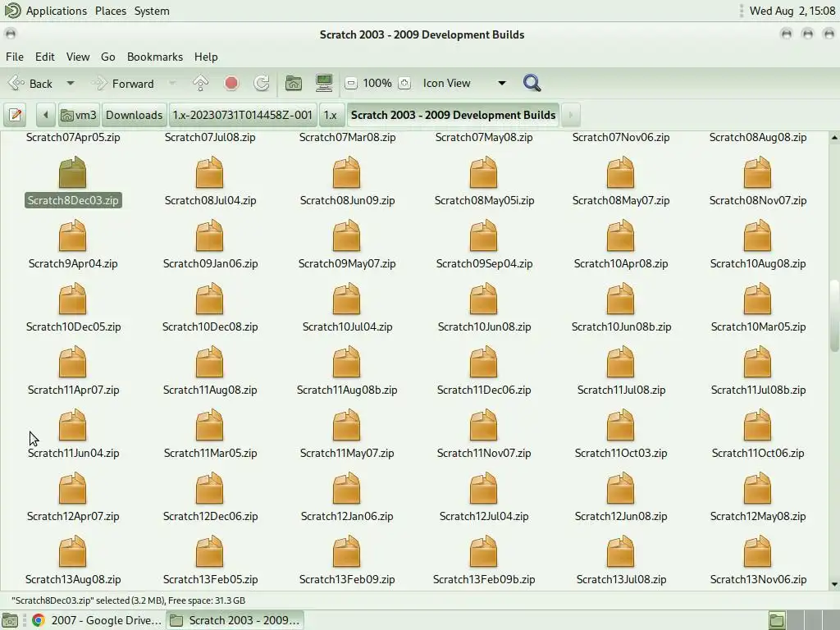Open the System panel menu
Image resolution: width=840 pixels, height=630 pixels.
click(152, 11)
